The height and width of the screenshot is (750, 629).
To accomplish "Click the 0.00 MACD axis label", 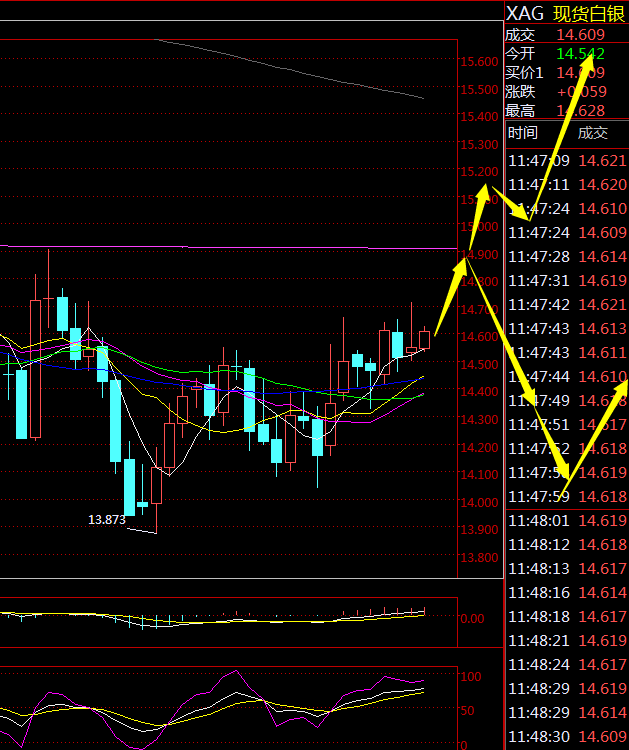I will click(473, 619).
